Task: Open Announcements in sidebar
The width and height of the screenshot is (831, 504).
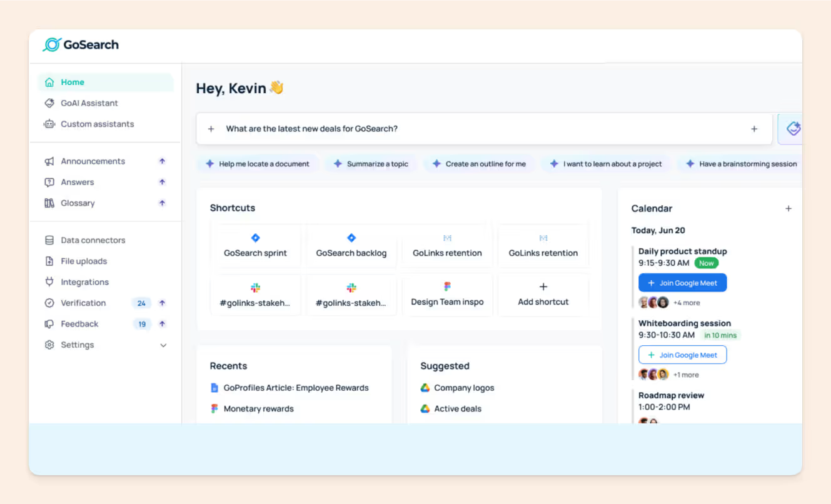Action: pyautogui.click(x=93, y=161)
